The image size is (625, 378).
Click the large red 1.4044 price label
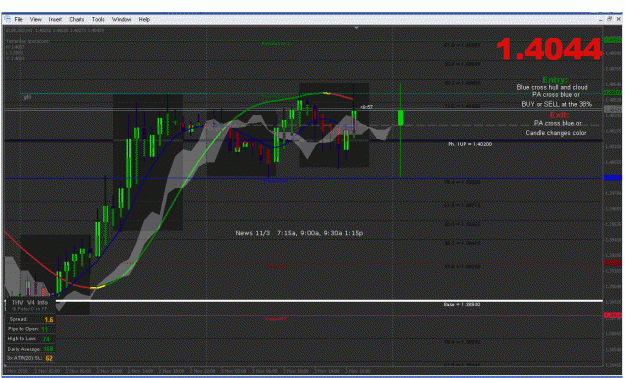point(549,49)
